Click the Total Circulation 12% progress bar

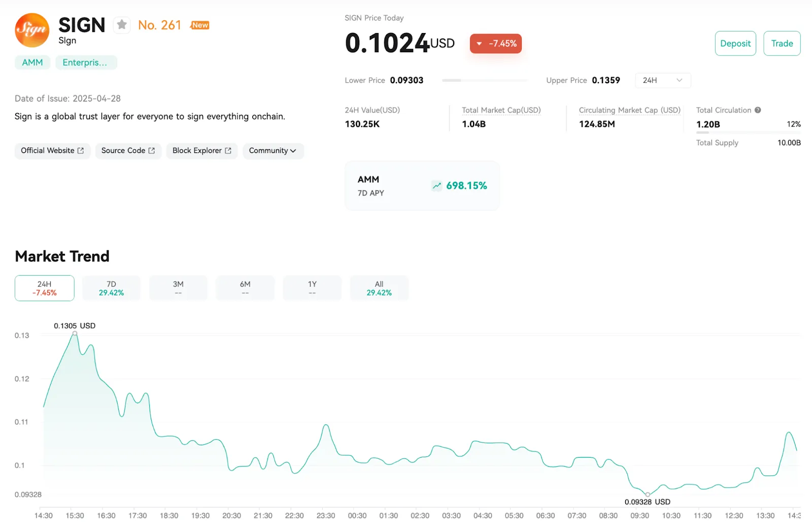(749, 133)
